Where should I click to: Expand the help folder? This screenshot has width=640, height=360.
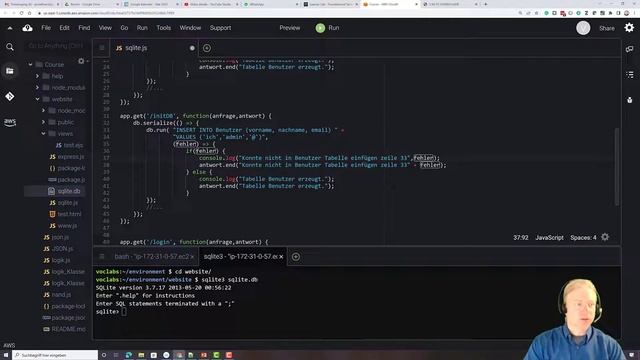[37, 76]
